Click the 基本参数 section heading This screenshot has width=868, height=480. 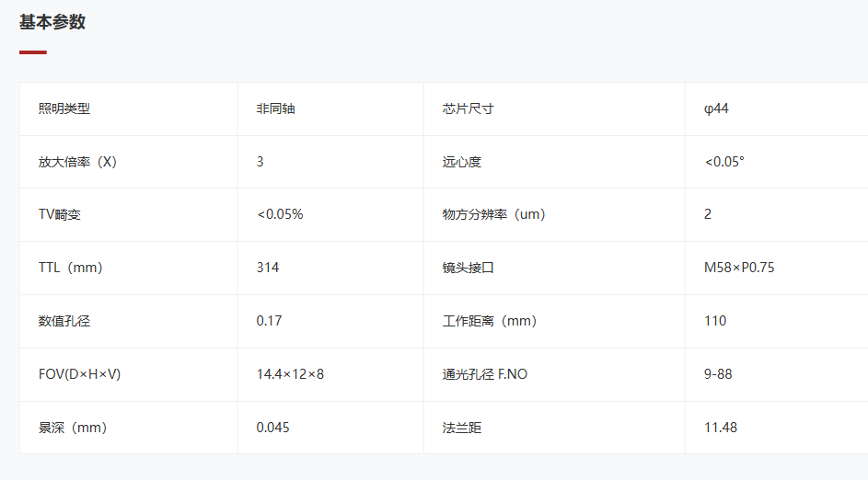52,22
